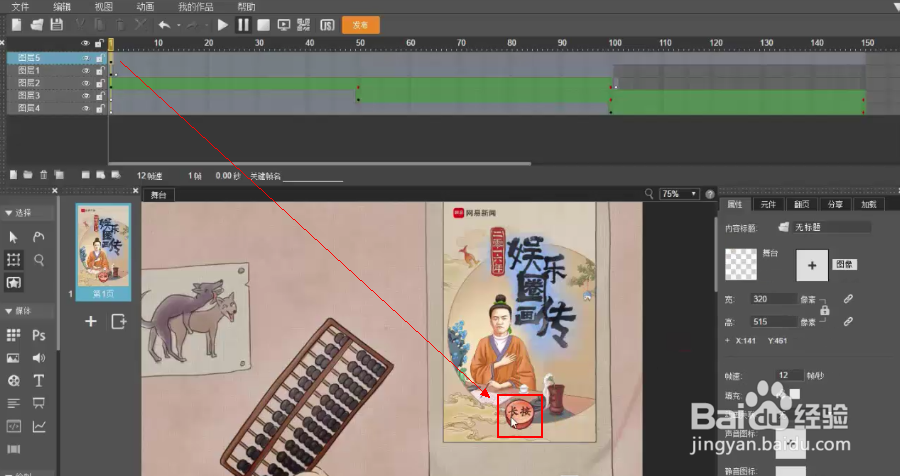Viewport: 900px width, 476px height.
Task: Open the 文件 menu
Action: (x=20, y=7)
